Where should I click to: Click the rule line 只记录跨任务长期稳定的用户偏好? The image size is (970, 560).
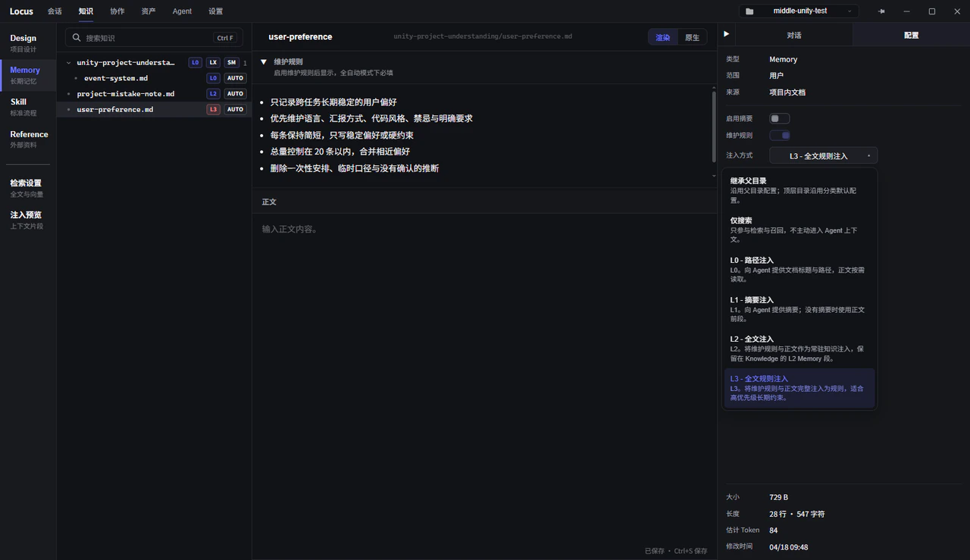[x=333, y=102]
